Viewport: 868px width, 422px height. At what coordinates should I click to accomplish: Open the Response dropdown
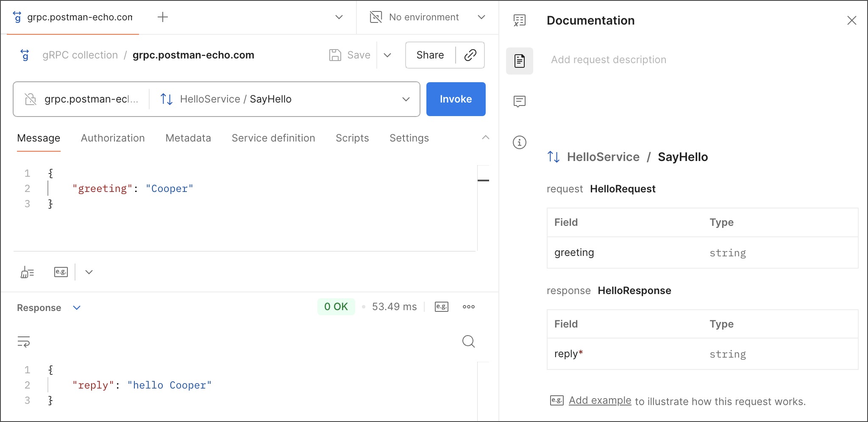(x=49, y=308)
